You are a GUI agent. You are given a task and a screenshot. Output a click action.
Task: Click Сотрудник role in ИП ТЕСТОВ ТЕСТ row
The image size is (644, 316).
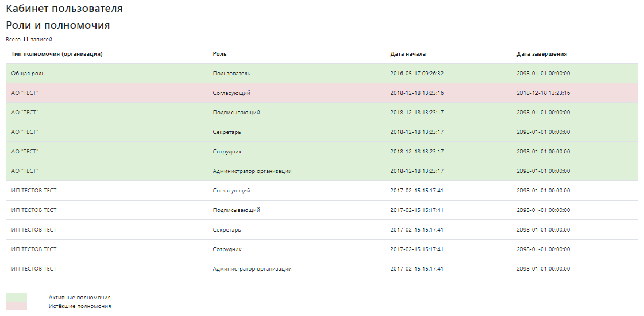[x=227, y=249]
